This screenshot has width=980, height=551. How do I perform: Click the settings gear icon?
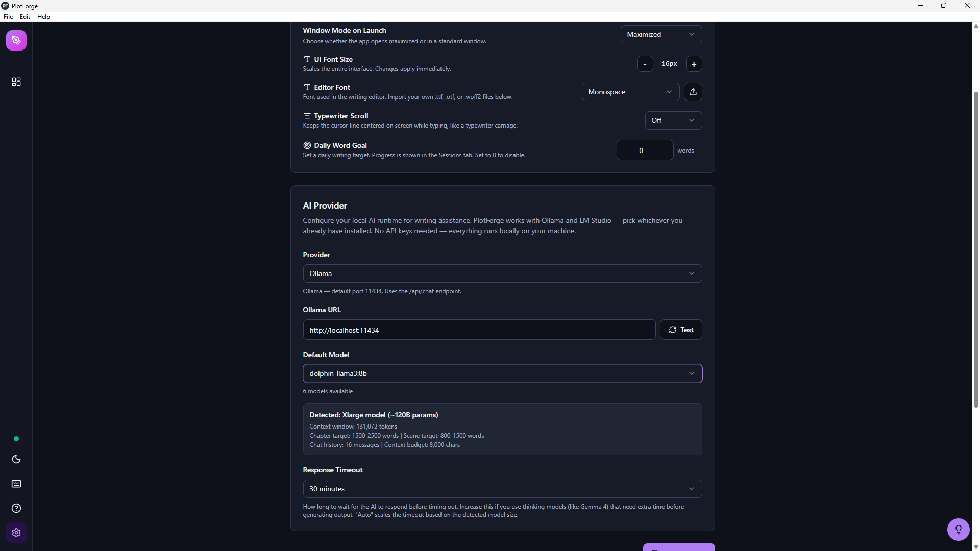[x=16, y=533]
